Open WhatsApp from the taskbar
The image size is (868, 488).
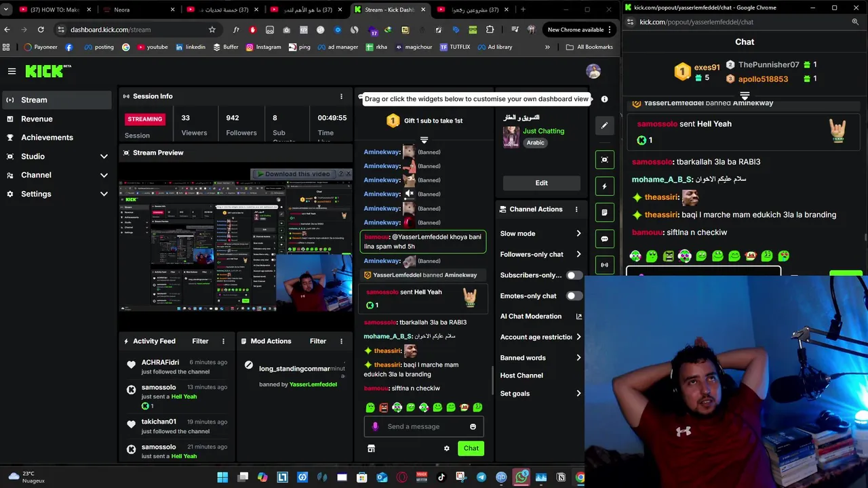(x=521, y=477)
